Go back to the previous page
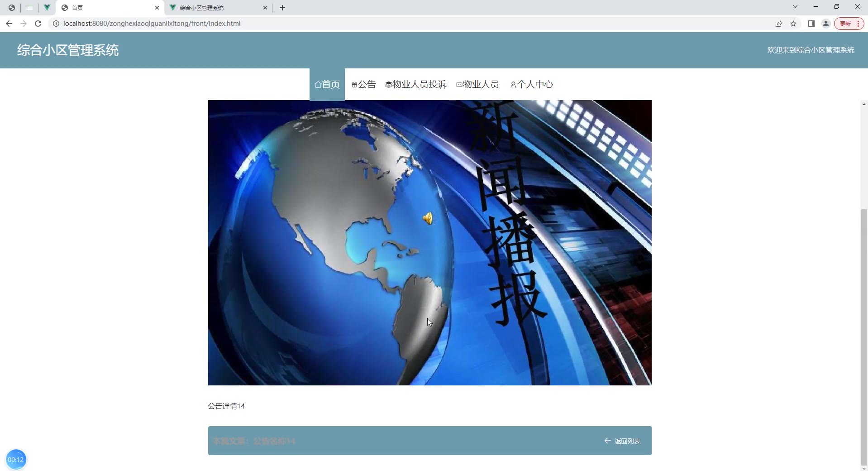Screen dimensions: 868x471 [9, 24]
